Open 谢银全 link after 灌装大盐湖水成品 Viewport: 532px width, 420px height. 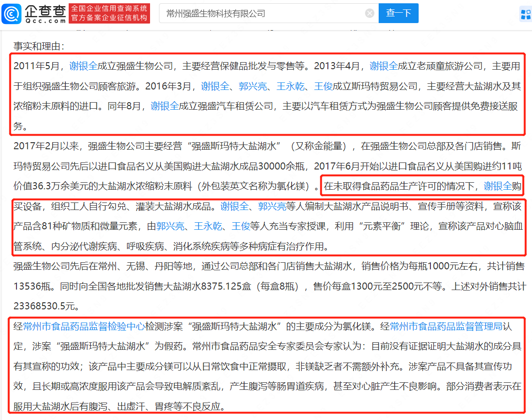pos(234,206)
